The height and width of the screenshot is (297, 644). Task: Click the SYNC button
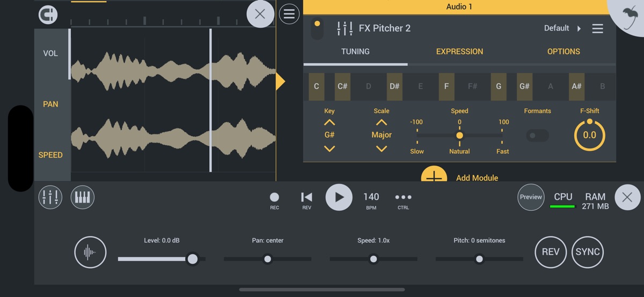point(587,252)
